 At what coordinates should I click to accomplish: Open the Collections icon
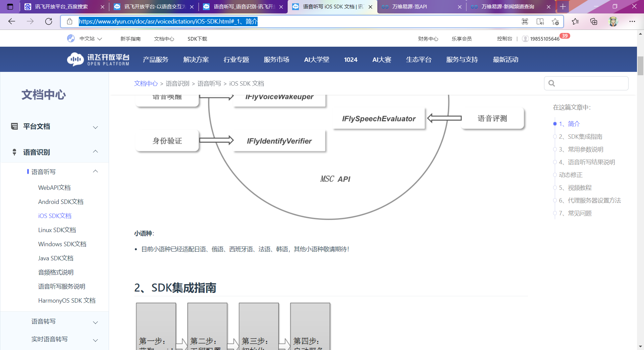tap(594, 21)
